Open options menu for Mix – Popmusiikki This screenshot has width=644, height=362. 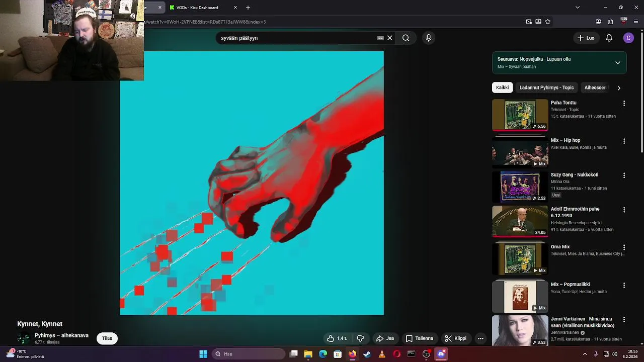coord(624,285)
